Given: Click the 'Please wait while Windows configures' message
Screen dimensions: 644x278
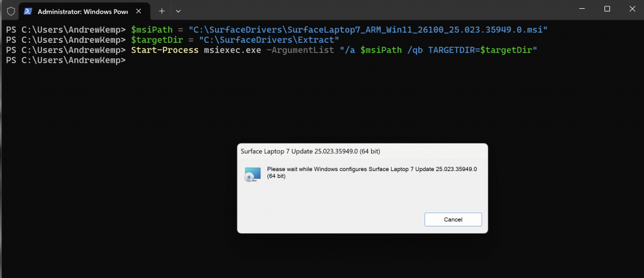Looking at the screenshot, I should click(372, 172).
